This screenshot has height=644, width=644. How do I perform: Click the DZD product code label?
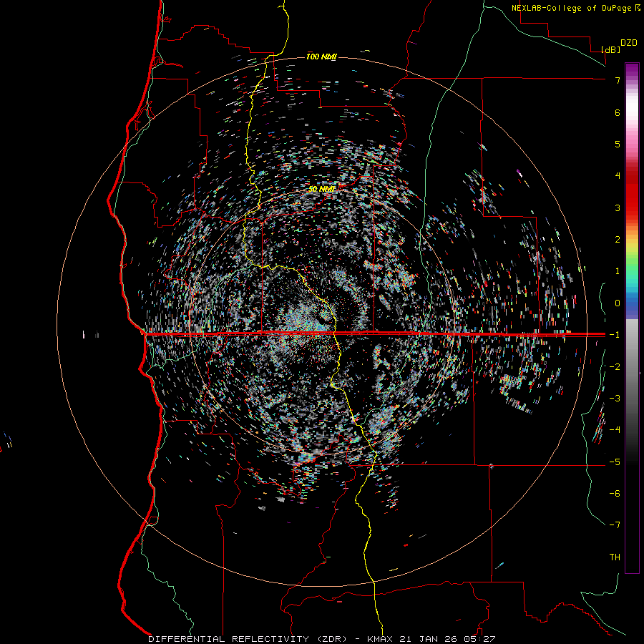point(629,43)
